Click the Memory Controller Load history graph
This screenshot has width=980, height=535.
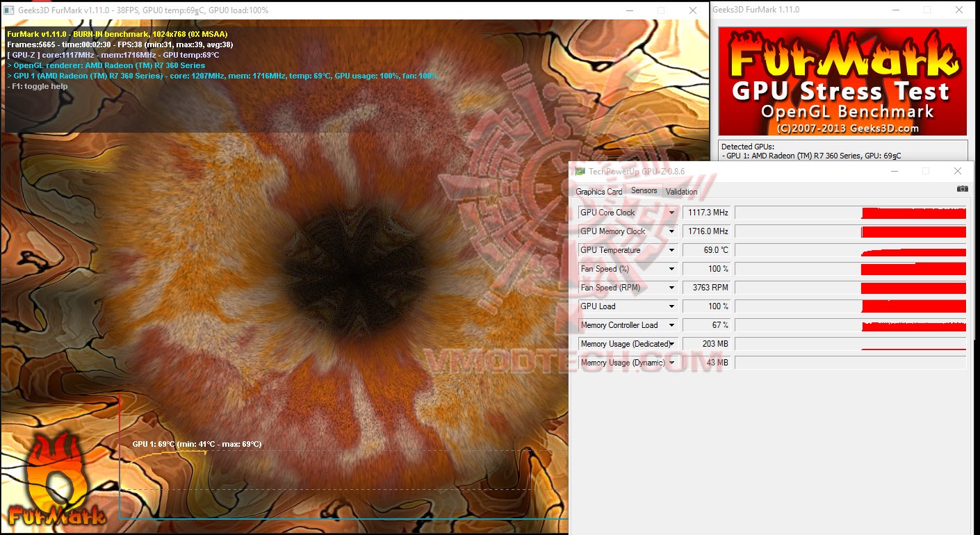tap(851, 325)
